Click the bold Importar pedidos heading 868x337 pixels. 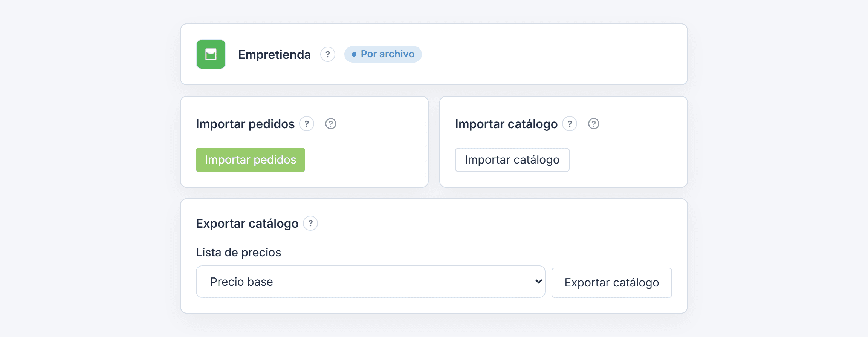coord(245,124)
